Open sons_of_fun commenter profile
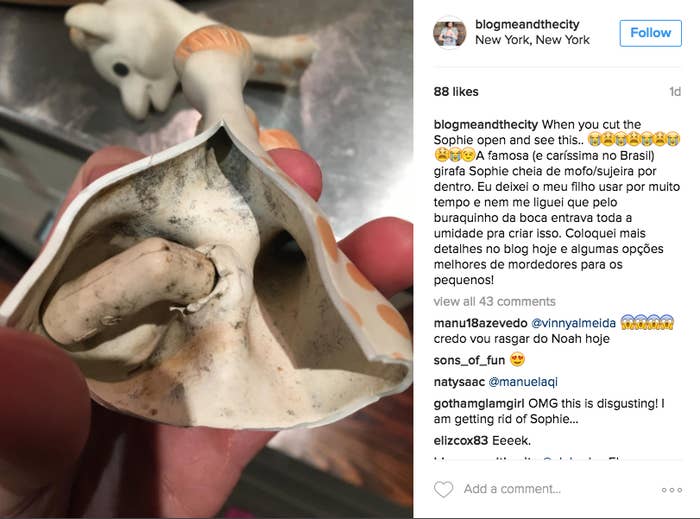Image resolution: width=700 pixels, height=519 pixels. (469, 360)
